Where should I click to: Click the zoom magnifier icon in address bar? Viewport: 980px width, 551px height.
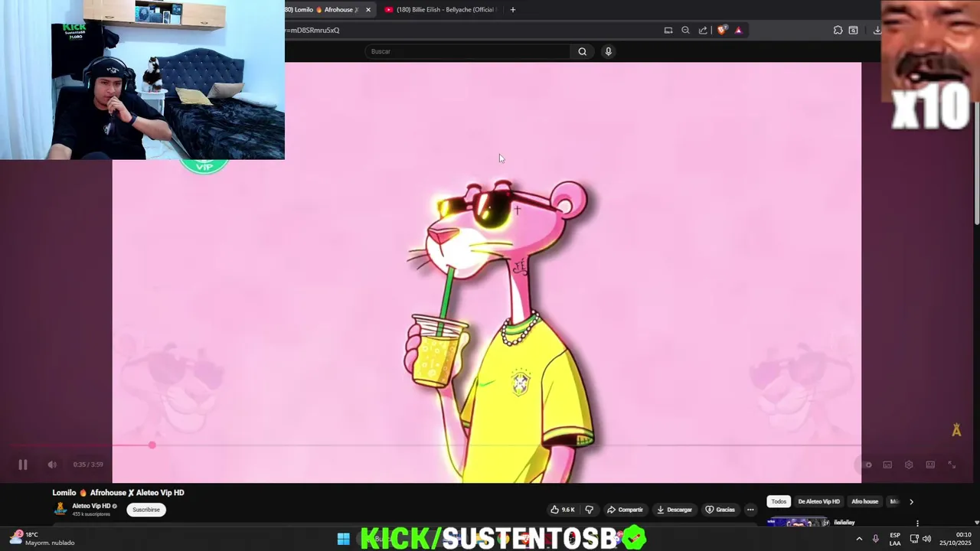pos(685,30)
